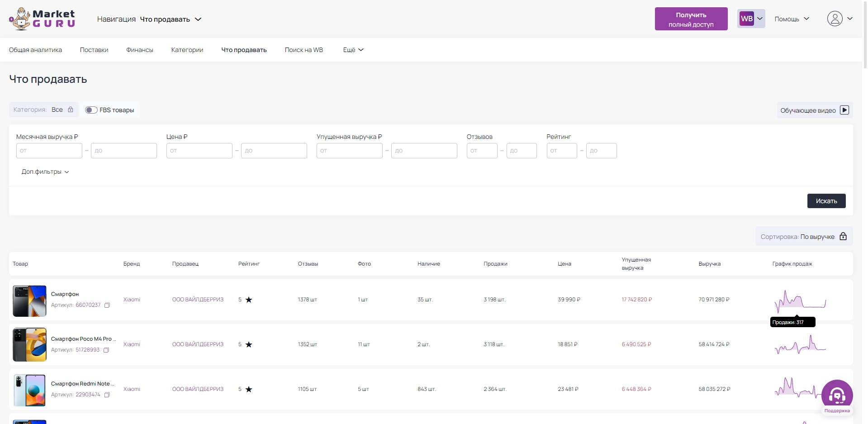
Task: Open Xiaomi brand link in Смартфон row
Action: [x=132, y=300]
